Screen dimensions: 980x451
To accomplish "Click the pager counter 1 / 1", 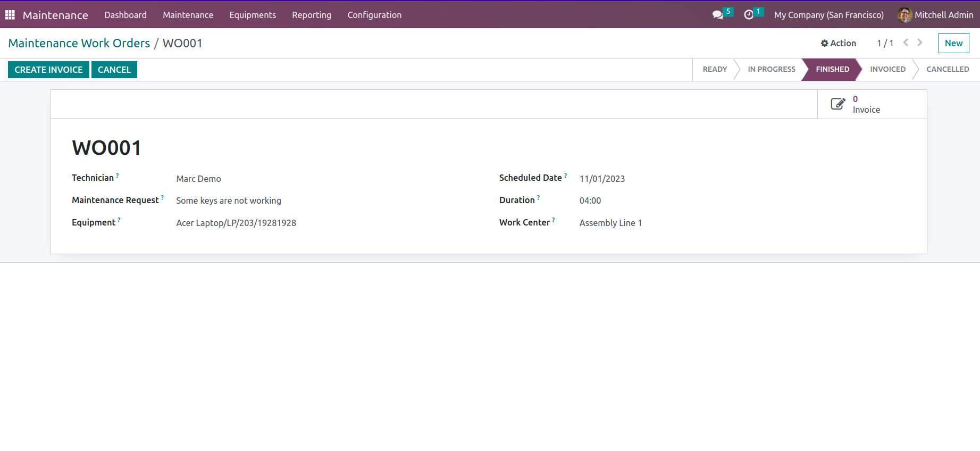I will 885,43.
